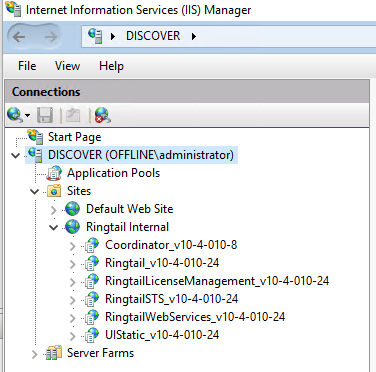Collapse the DISCOVER server node
The image size is (376, 372).
(16, 155)
